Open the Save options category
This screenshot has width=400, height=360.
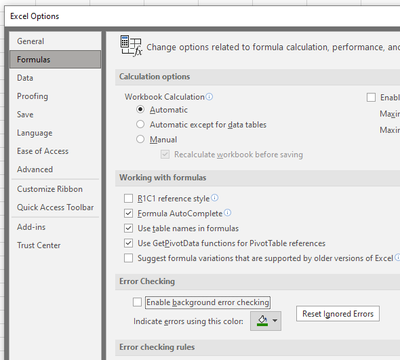[55, 115]
